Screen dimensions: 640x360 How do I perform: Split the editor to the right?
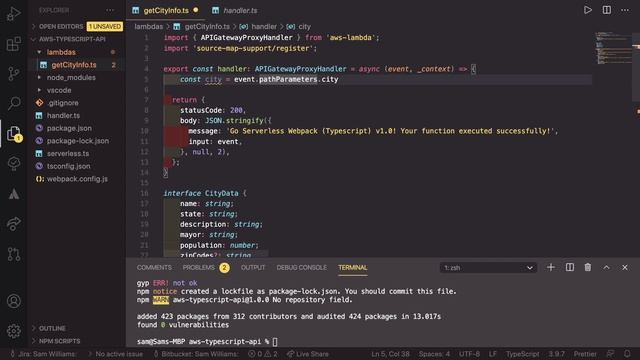click(x=607, y=10)
